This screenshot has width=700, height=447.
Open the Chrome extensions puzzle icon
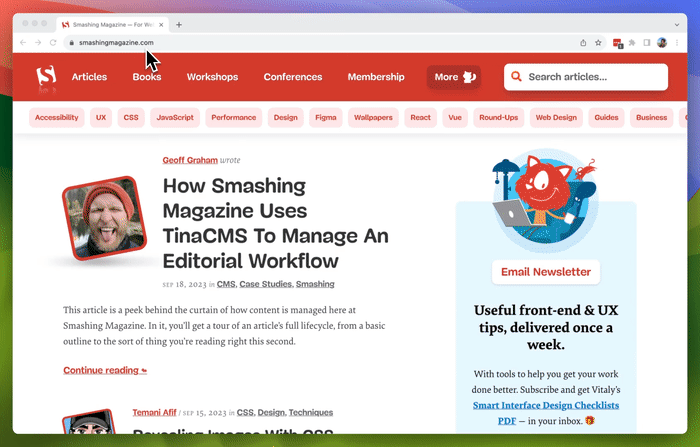click(632, 43)
